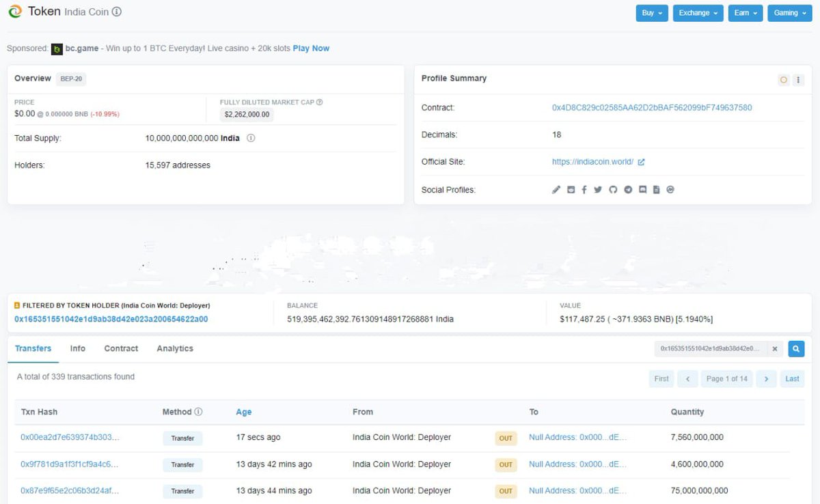Click the -10.99% price change text

pyautogui.click(x=105, y=114)
